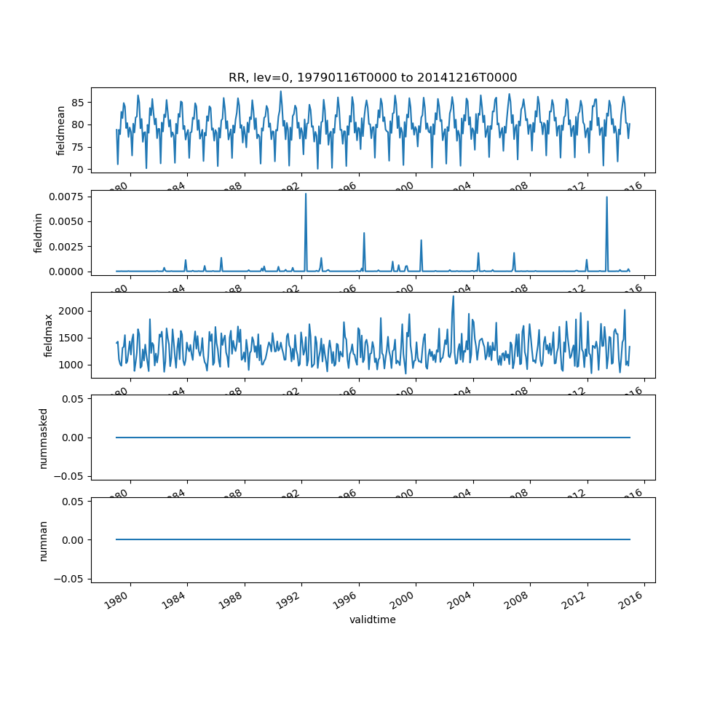Click the fieldmin spike near 1996

pos(364,234)
